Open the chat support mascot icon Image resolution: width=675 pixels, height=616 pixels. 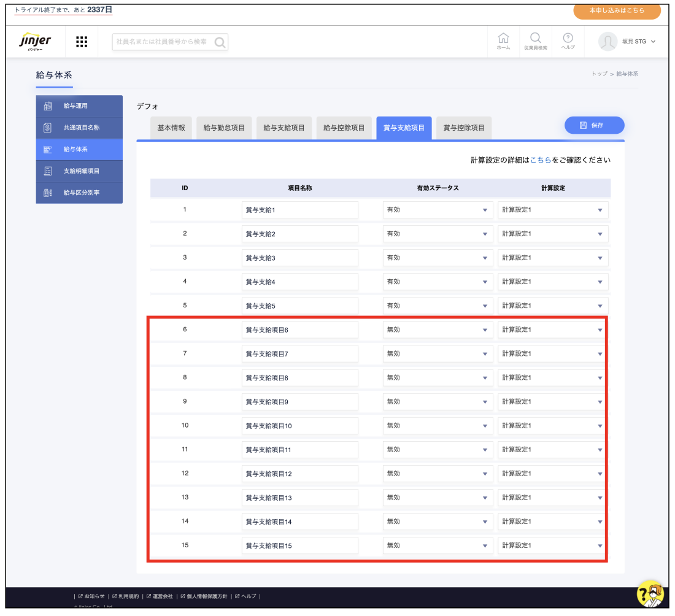coord(650,593)
